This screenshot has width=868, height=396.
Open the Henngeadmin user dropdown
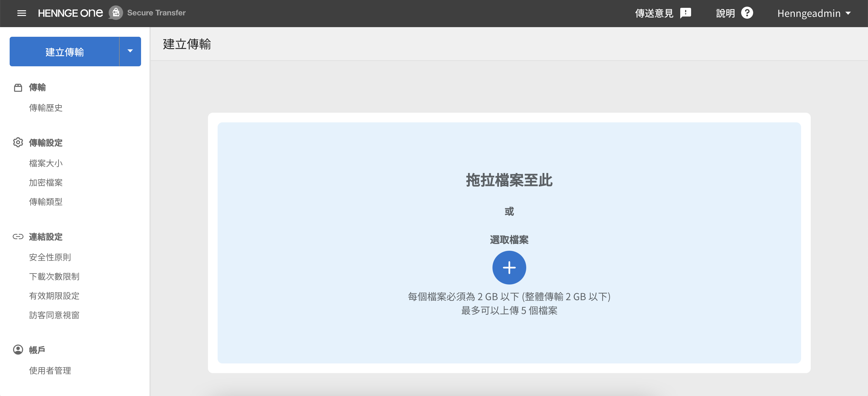[x=814, y=13]
